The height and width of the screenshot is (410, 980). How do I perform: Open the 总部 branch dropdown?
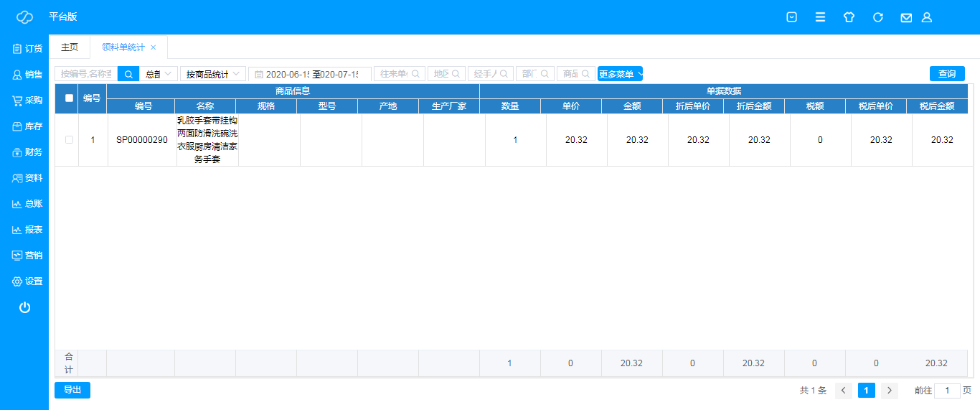159,74
